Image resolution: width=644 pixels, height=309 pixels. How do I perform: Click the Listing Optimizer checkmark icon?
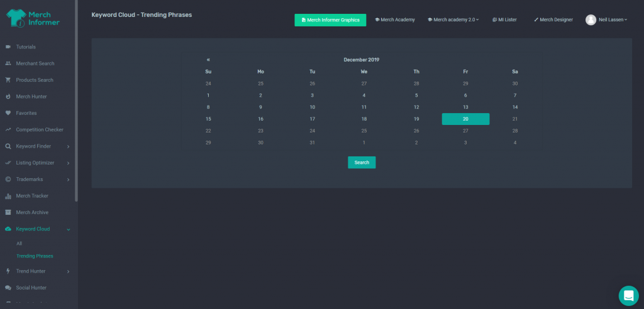(x=8, y=163)
